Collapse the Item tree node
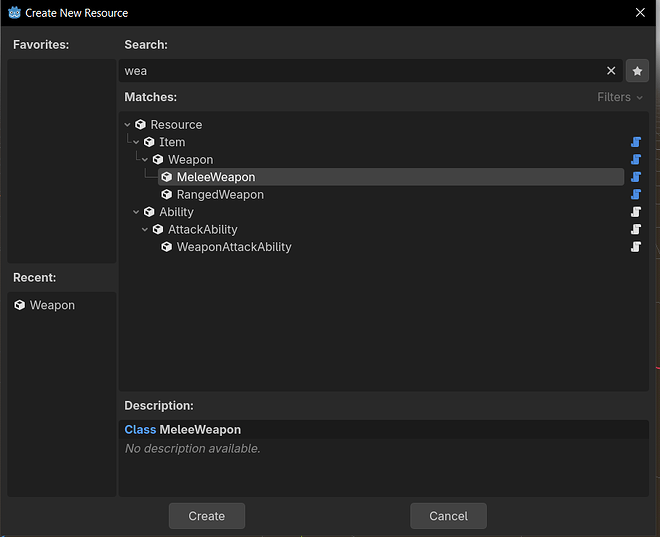This screenshot has width=660, height=537. (136, 142)
